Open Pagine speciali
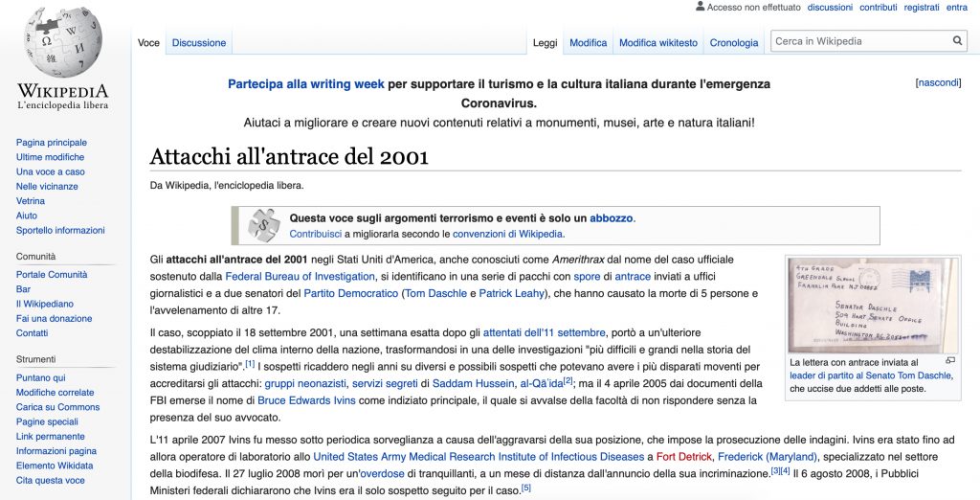The height and width of the screenshot is (500, 980). [x=47, y=421]
